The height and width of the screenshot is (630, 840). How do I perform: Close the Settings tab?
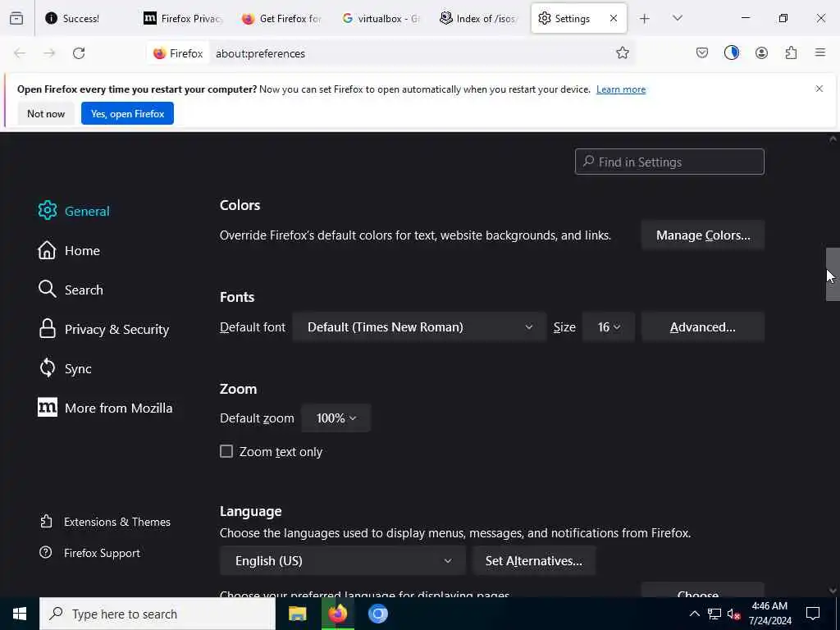614,18
